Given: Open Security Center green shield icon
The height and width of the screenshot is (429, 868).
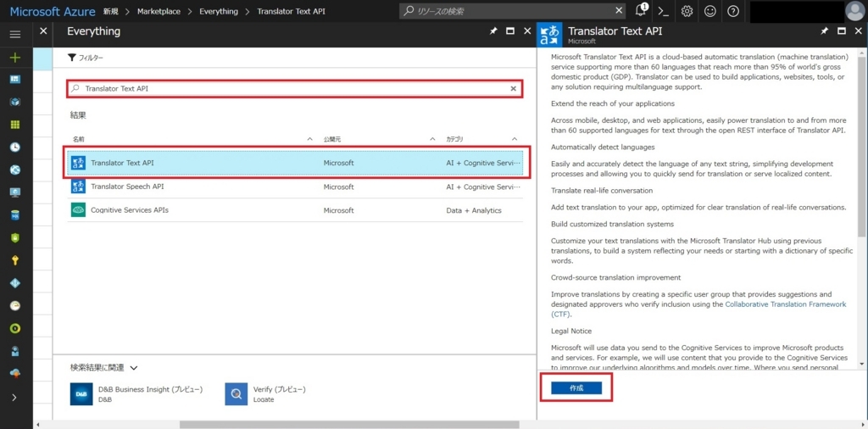Looking at the screenshot, I should pyautogui.click(x=15, y=238).
